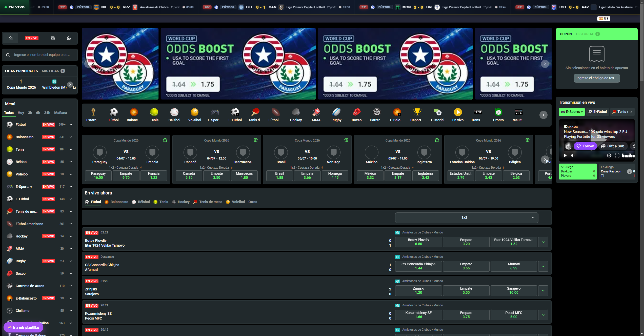Bet on Empate 3.66 for Brasil-Noruega

(307, 175)
